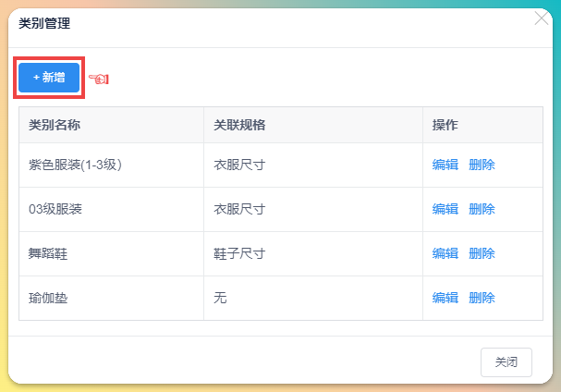
Task: Click the 瑜伽垫 name cell
Action: click(x=111, y=298)
